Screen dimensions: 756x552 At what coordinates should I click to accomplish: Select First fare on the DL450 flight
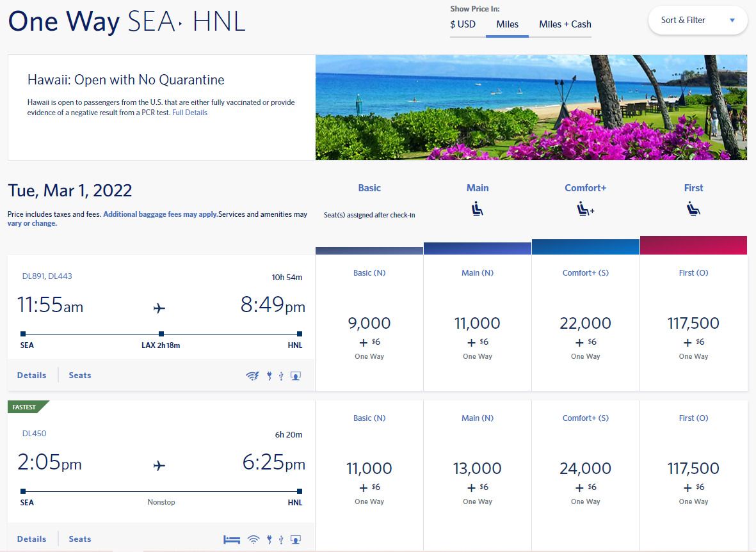pos(693,476)
